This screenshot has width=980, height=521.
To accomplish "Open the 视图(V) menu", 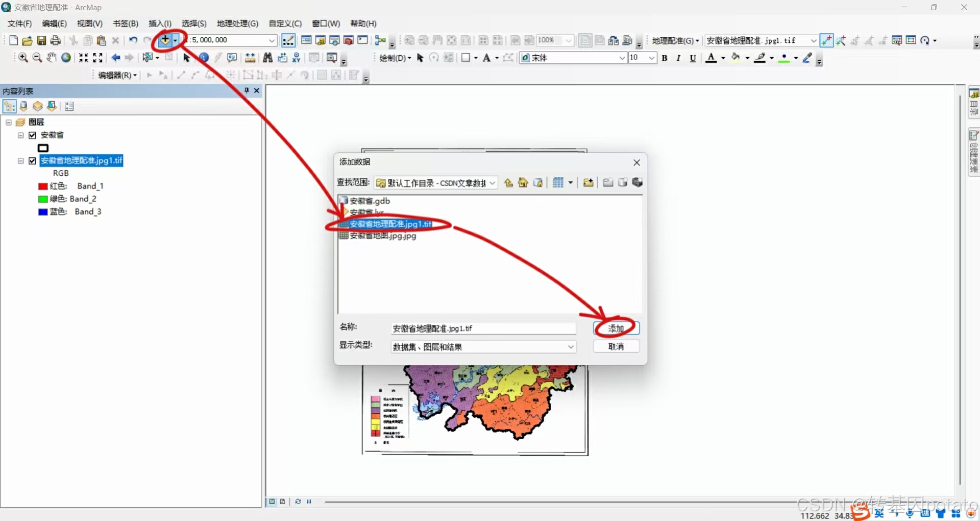I will tap(90, 23).
